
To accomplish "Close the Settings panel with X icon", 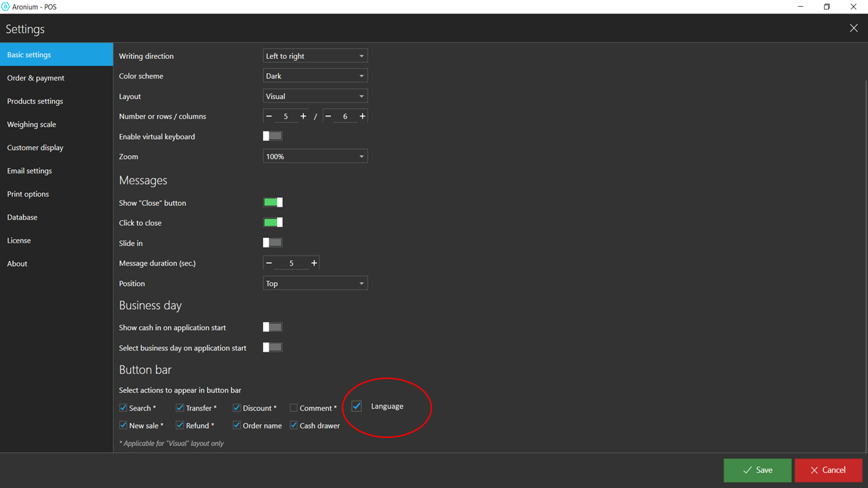I will (x=854, y=28).
